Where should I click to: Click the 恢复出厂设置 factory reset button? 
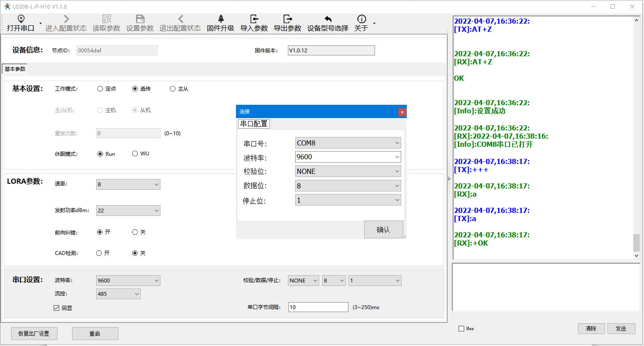tap(34, 334)
